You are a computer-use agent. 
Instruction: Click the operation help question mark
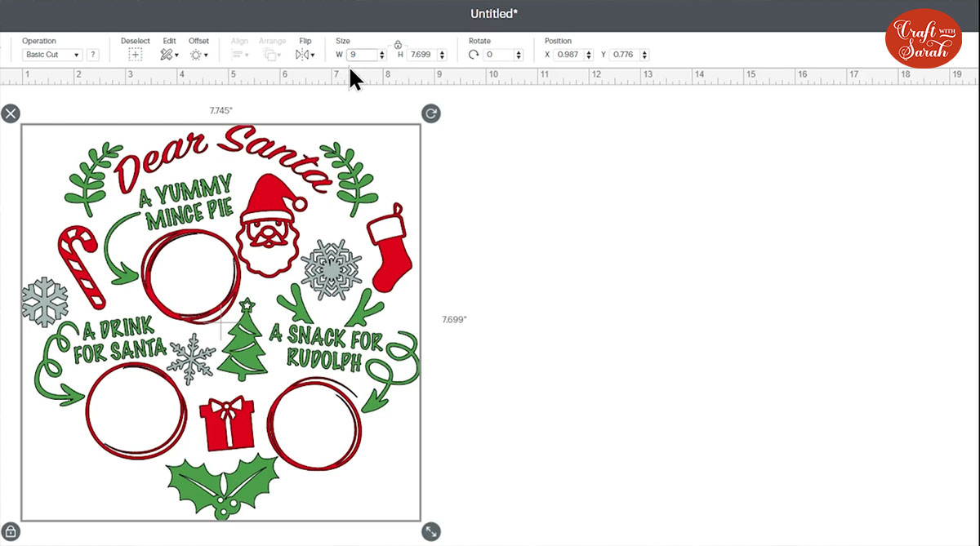tap(93, 55)
